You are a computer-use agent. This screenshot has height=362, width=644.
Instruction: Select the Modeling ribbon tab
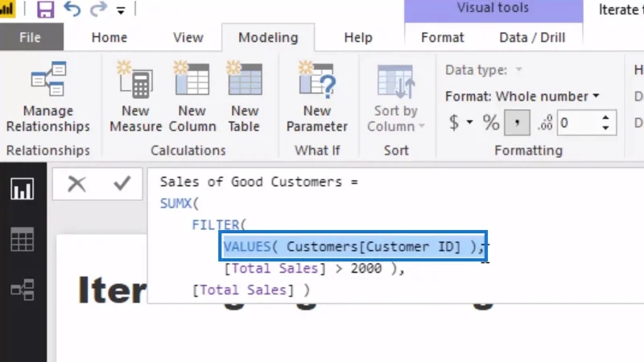[268, 37]
